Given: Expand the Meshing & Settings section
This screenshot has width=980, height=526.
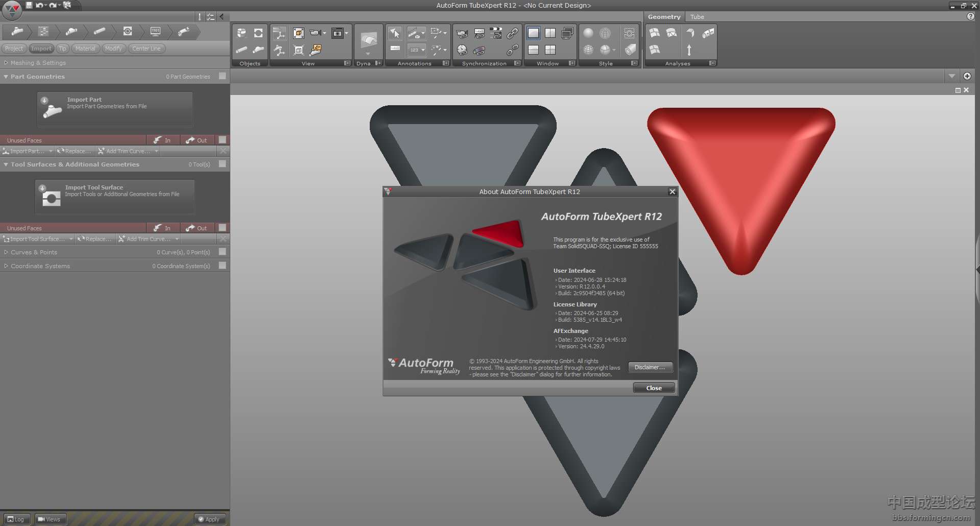Looking at the screenshot, I should tap(6, 63).
